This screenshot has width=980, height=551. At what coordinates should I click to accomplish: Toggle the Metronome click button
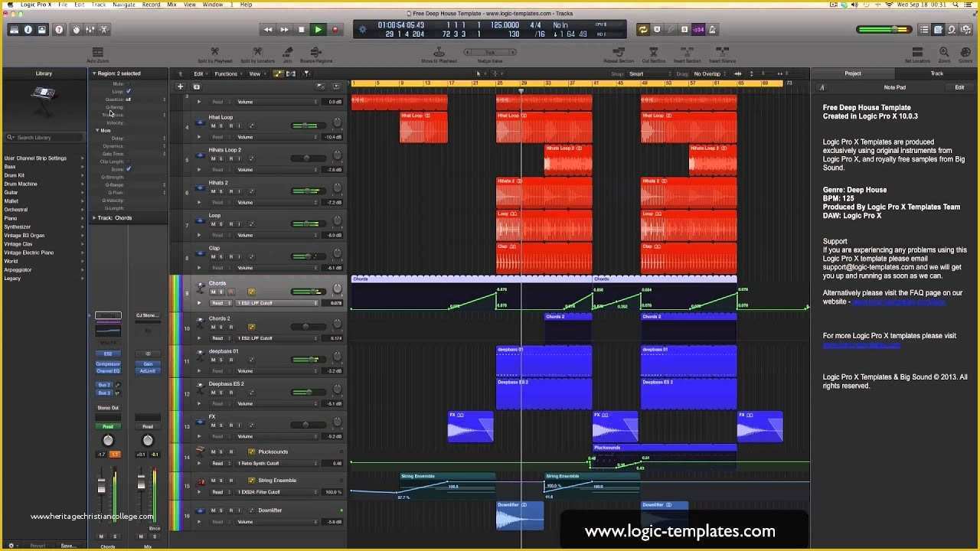[712, 30]
